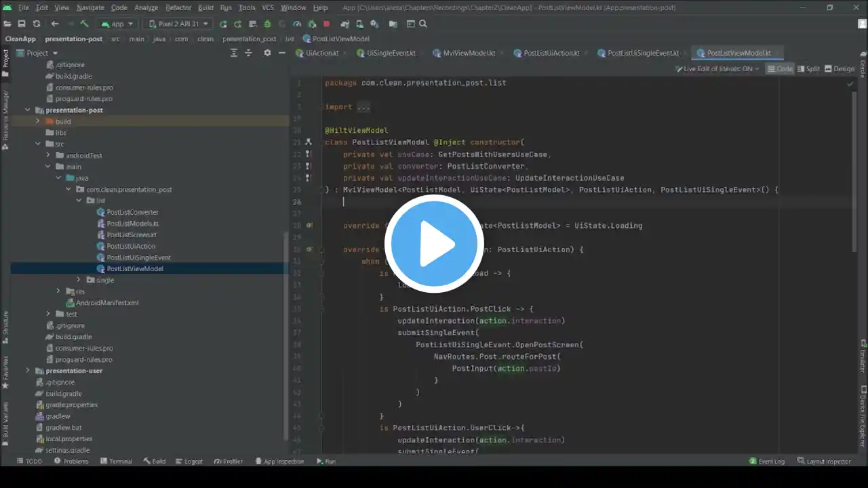Viewport: 868px width, 488px height.
Task: Open the Event Log button
Action: tap(767, 461)
